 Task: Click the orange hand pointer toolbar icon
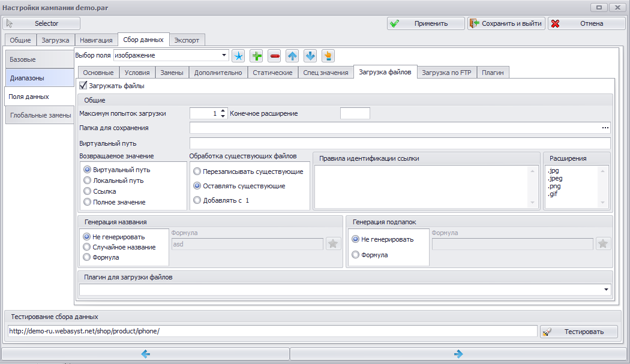coord(328,56)
